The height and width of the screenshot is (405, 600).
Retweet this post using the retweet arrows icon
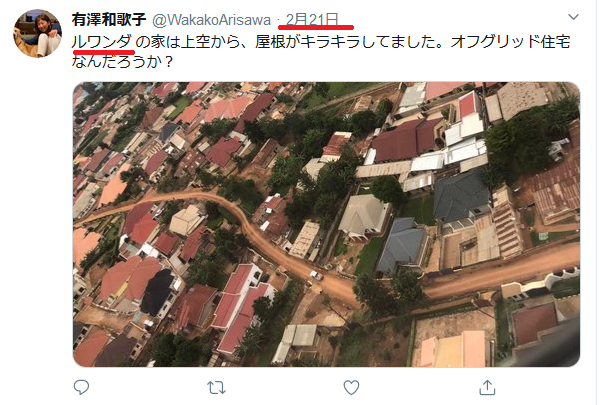point(216,387)
